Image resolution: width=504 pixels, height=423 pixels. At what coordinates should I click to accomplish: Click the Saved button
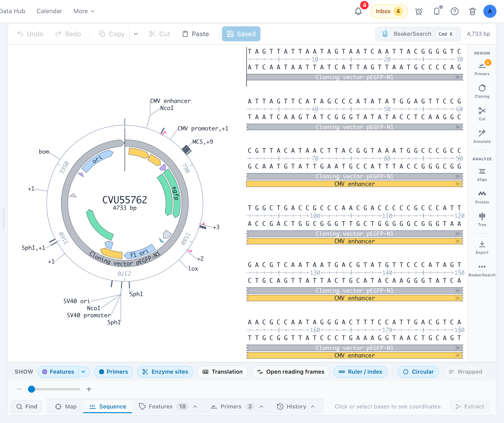click(241, 34)
